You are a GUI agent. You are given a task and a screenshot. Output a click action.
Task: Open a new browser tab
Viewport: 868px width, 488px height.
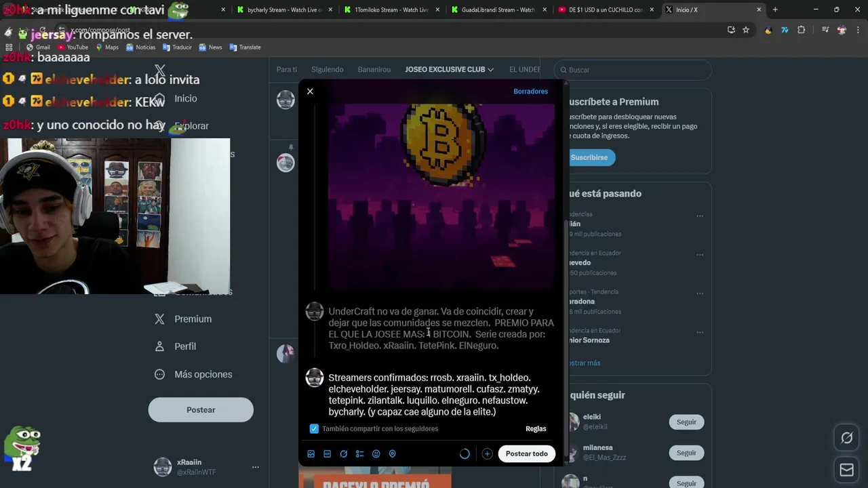(775, 10)
